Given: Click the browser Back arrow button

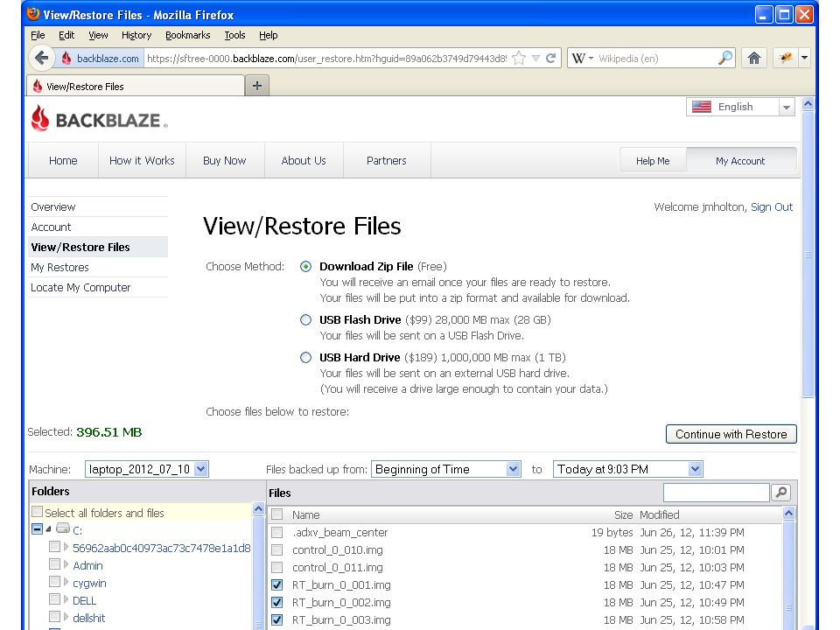Looking at the screenshot, I should 41,58.
